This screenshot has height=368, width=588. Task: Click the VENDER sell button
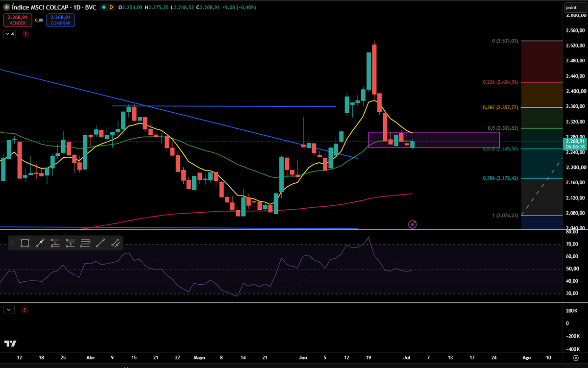point(18,20)
